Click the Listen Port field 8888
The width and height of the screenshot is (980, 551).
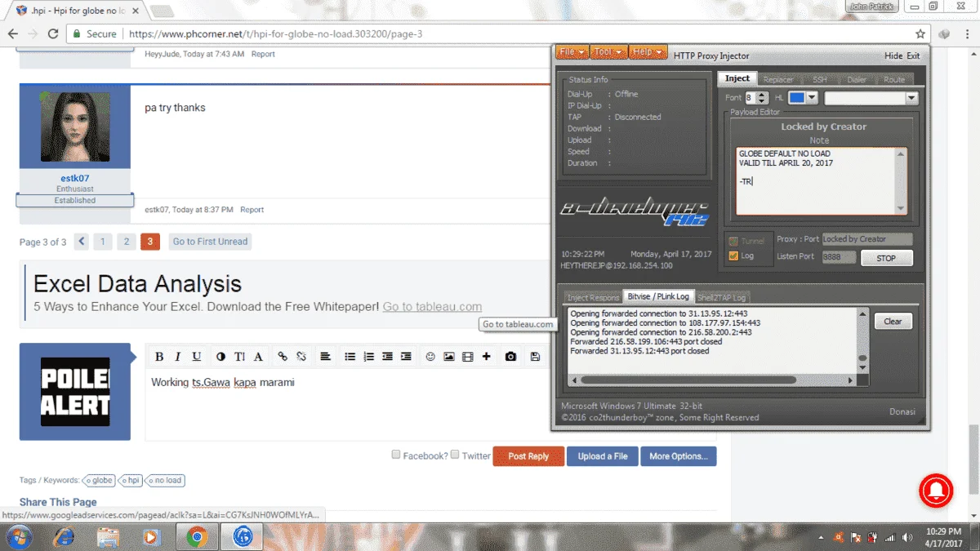[x=840, y=257]
